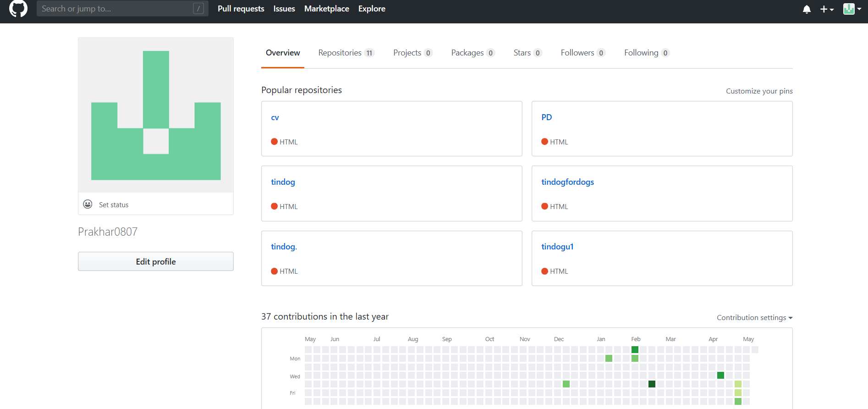Go to Pull requests in header

[241, 9]
